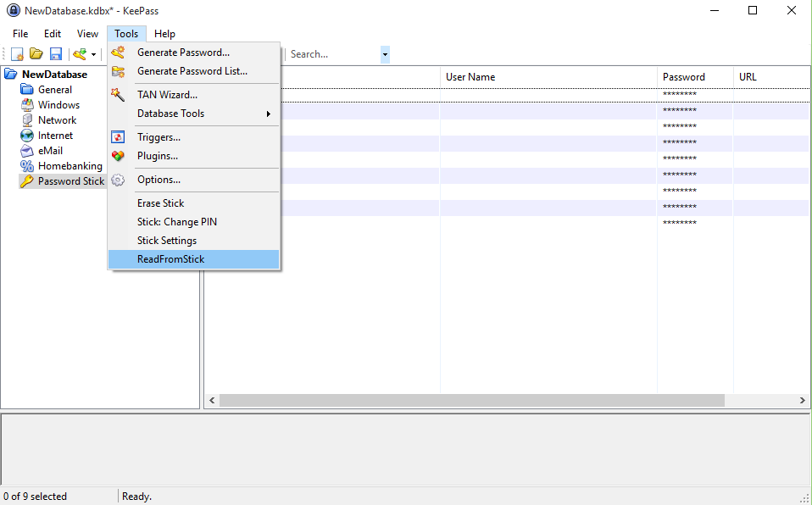Screen dimensions: 812x505
Task: Click the NewDatabase open folder icon
Action: click(11, 74)
